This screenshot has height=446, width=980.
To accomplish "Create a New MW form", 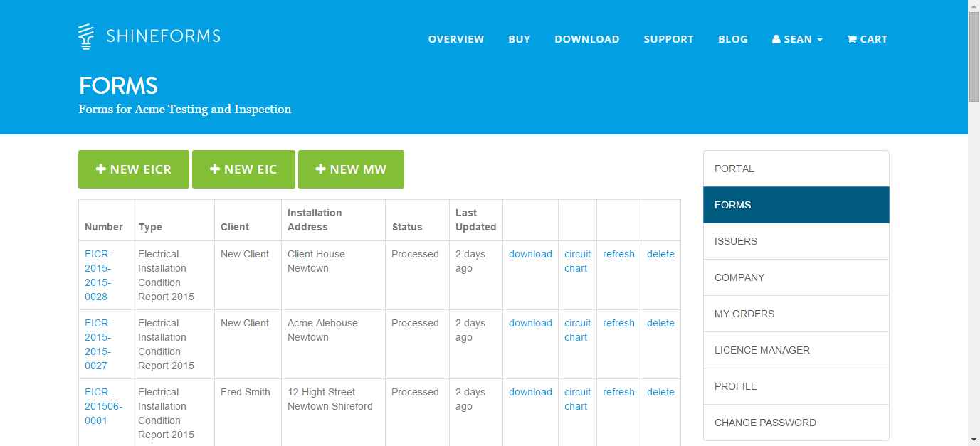I will [351, 169].
